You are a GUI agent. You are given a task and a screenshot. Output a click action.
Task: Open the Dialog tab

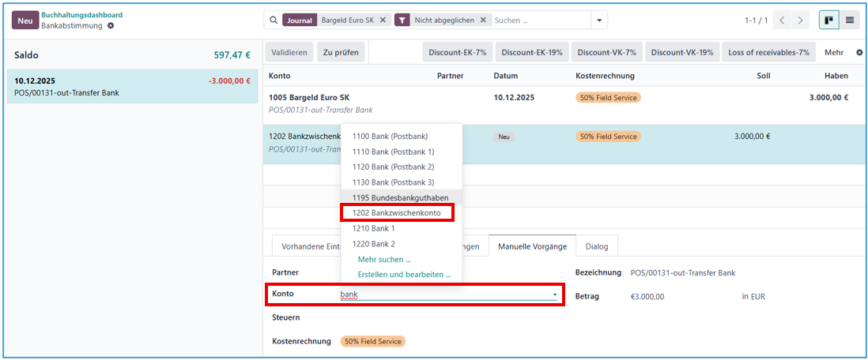(597, 246)
